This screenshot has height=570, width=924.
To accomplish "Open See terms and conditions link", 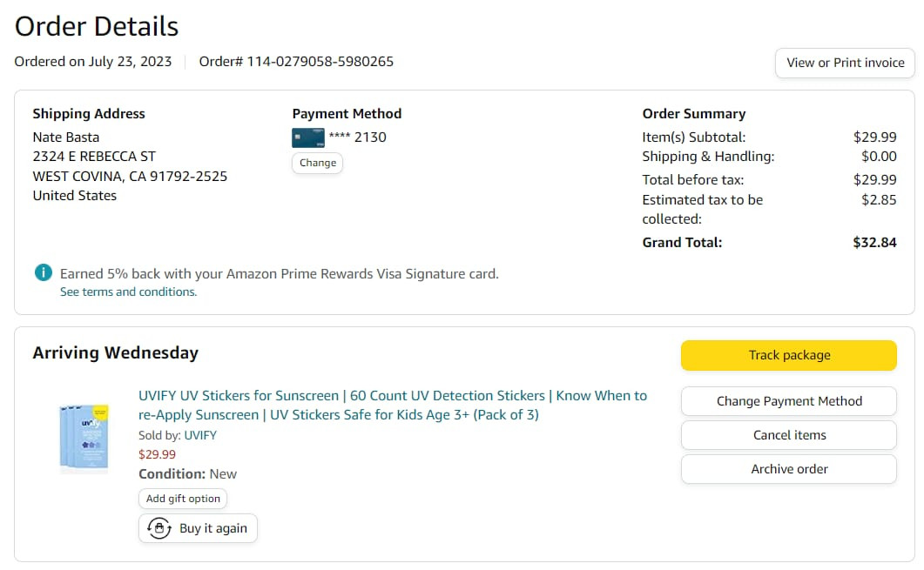I will [x=128, y=292].
